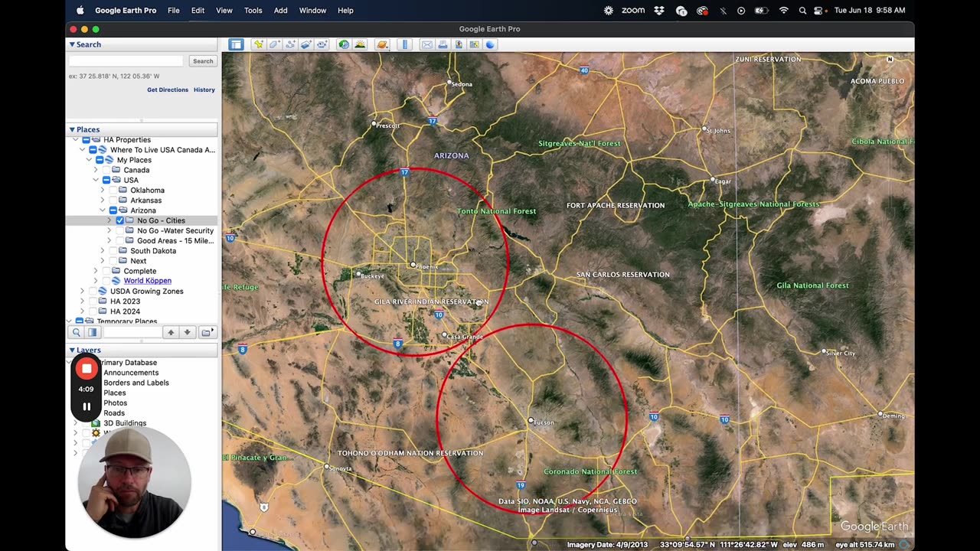
Task: Open the View menu
Action: (x=224, y=11)
